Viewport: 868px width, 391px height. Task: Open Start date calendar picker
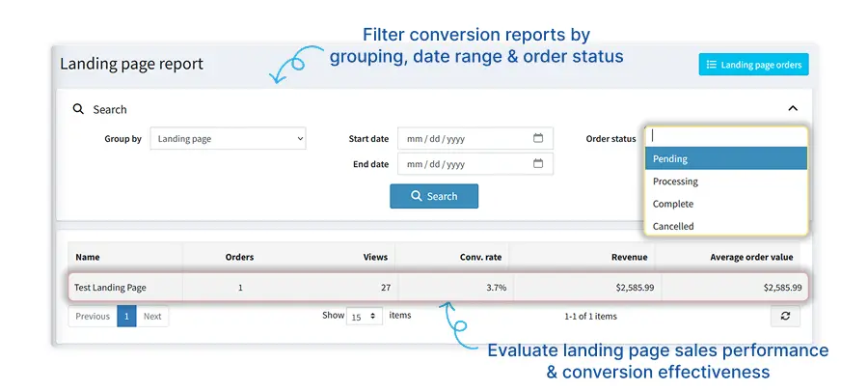coord(538,138)
